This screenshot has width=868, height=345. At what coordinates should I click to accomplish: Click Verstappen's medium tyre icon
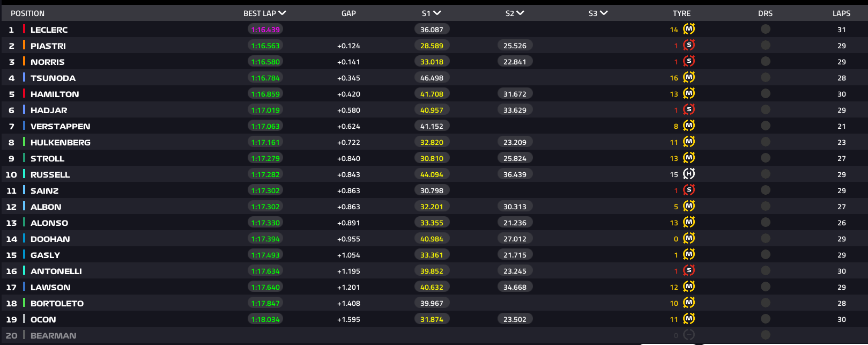pos(689,126)
